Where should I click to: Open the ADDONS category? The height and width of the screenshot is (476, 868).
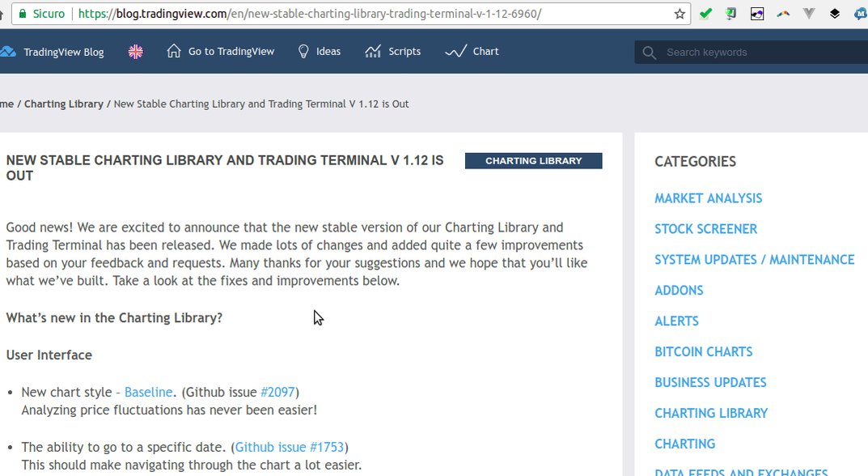[x=679, y=291]
